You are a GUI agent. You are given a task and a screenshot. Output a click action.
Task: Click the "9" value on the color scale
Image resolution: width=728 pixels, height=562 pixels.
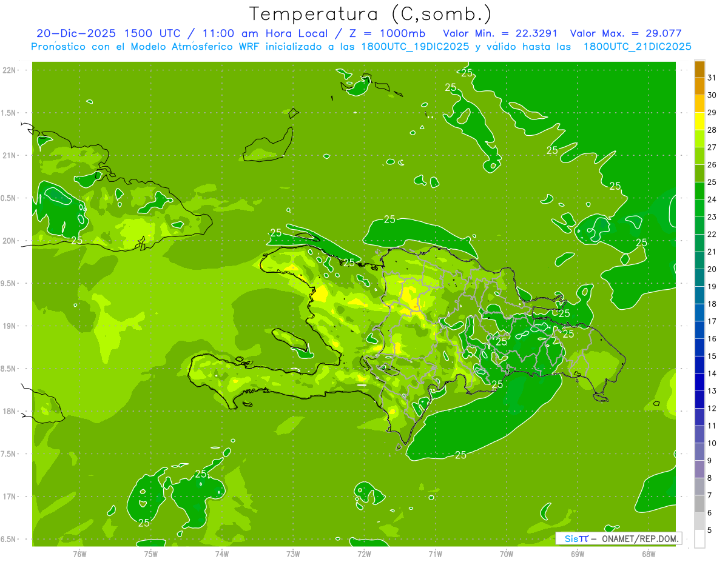[710, 461]
